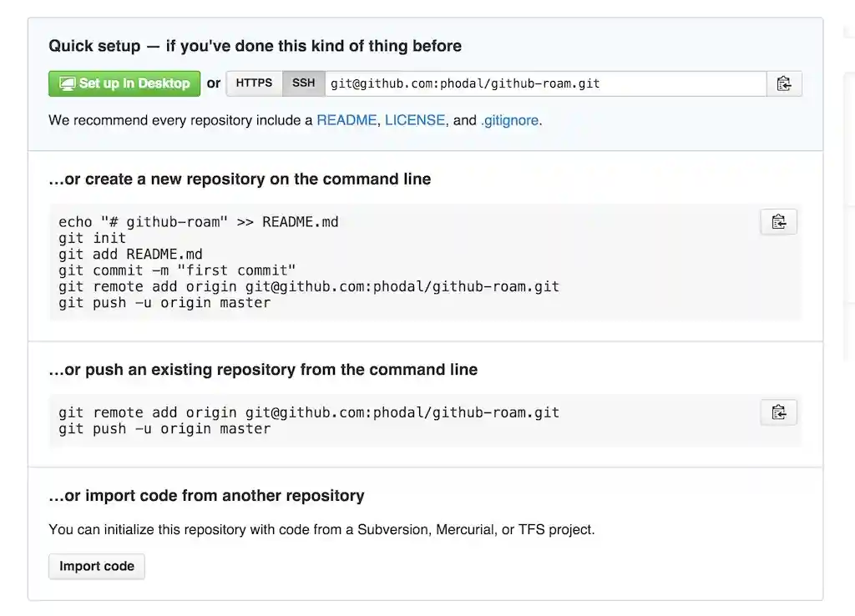The image size is (855, 616).
Task: Keep SSH selected as remote protocol
Action: [x=303, y=83]
